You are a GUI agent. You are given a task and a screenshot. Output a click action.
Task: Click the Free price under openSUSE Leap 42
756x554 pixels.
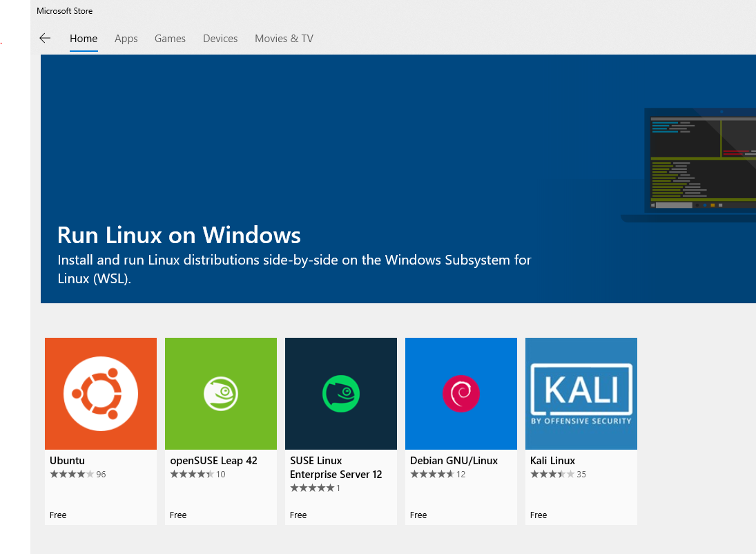click(178, 515)
